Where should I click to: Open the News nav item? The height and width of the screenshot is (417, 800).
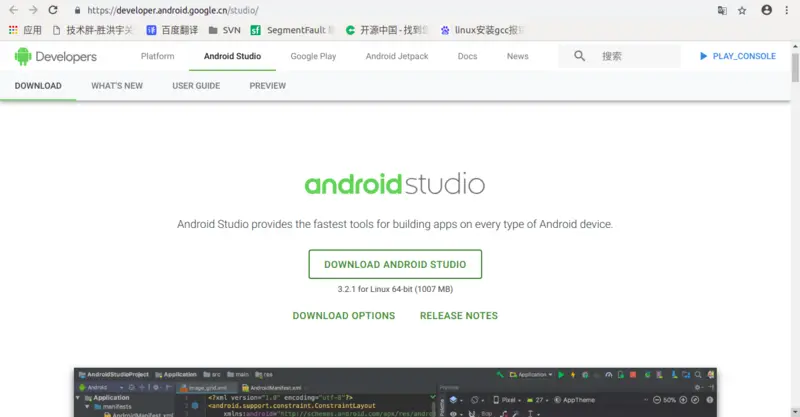pyautogui.click(x=517, y=56)
